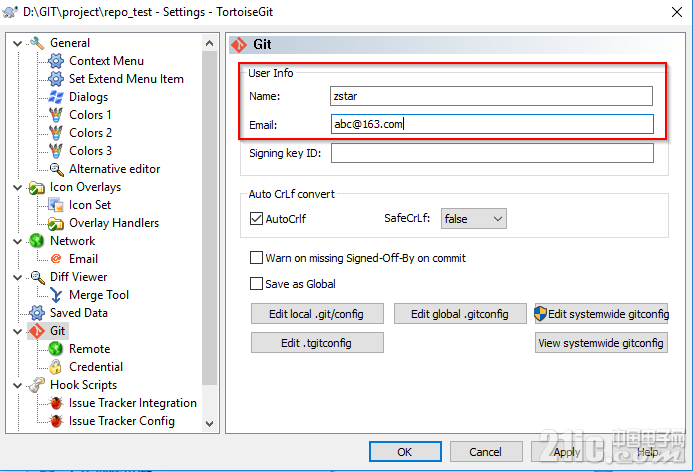Image resolution: width=693 pixels, height=472 pixels.
Task: Click the Apply button
Action: pyautogui.click(x=567, y=452)
